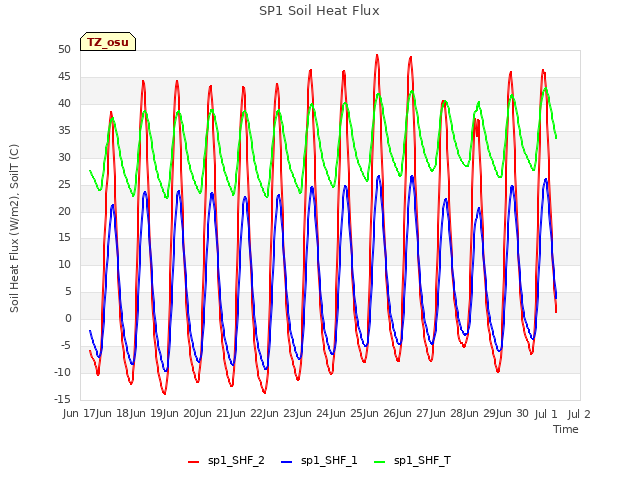
Task: Click the -5 y-axis tick label
Action: pyautogui.click(x=65, y=345)
